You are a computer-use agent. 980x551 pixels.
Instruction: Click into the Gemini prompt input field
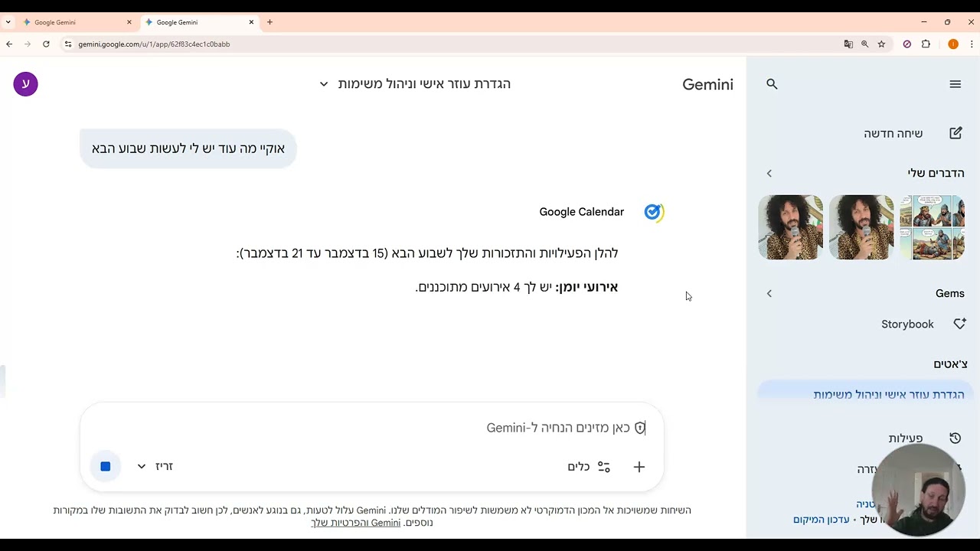tap(371, 428)
